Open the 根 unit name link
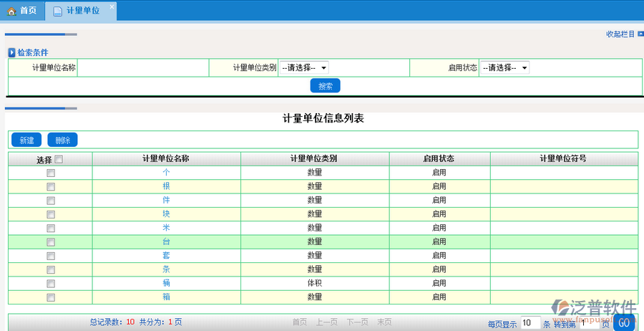 [x=166, y=186]
